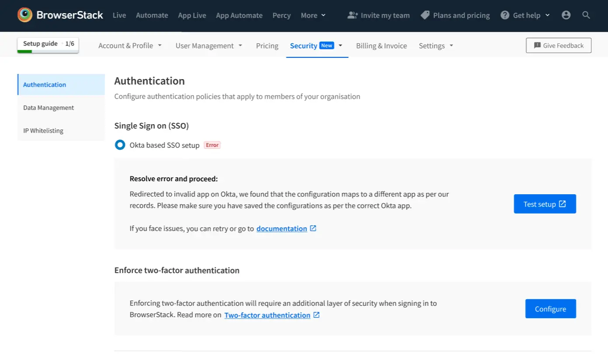Screen dimensions: 608x364
Task: Open the user account profile icon
Action: coord(566,15)
